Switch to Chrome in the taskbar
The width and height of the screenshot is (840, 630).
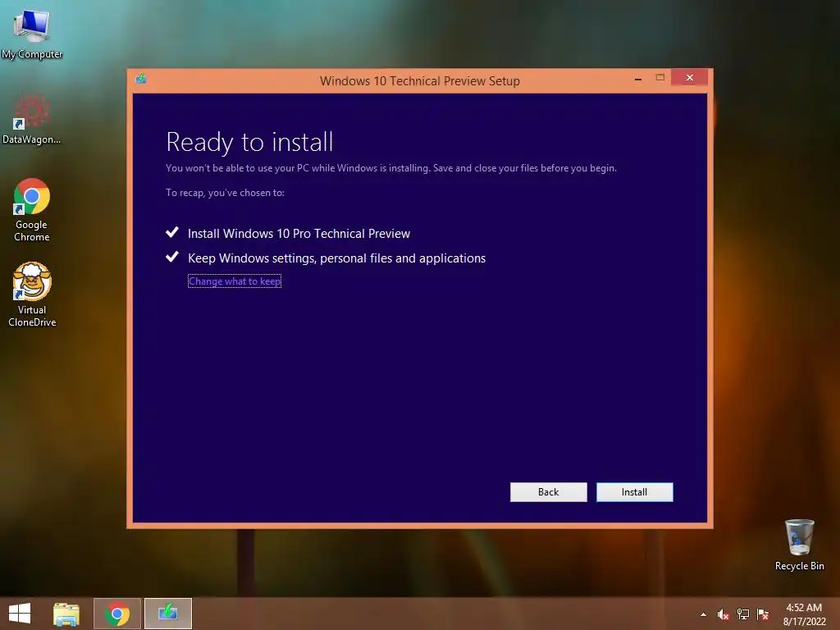[x=117, y=614]
